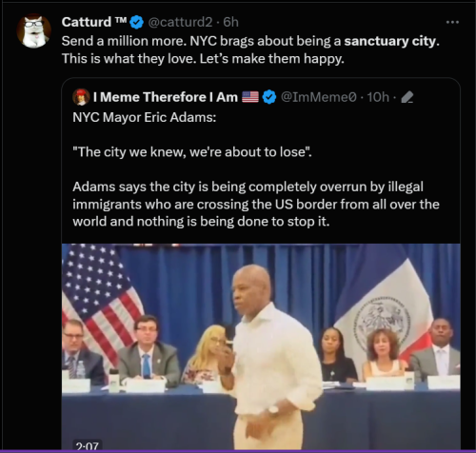Open quoted tweet text about Adams

click(256, 204)
